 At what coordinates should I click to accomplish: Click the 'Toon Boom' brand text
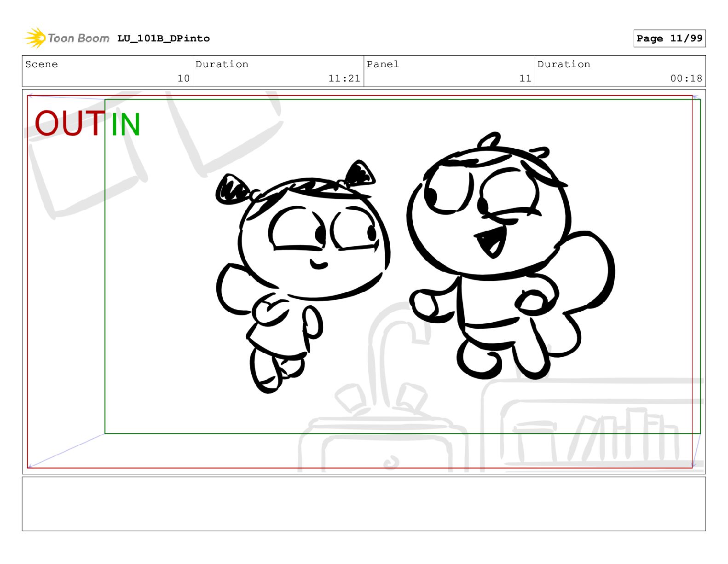pos(79,38)
